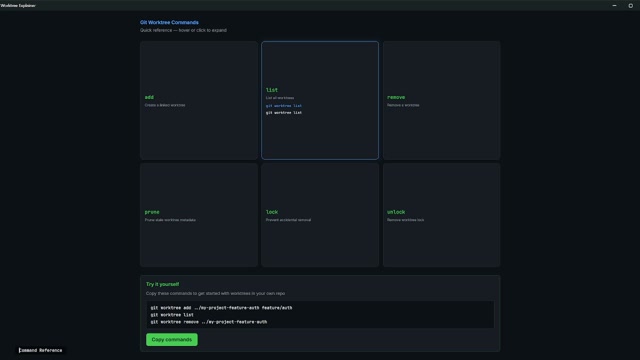
Task: Maximize the Worktree Explainer window
Action: click(630, 6)
